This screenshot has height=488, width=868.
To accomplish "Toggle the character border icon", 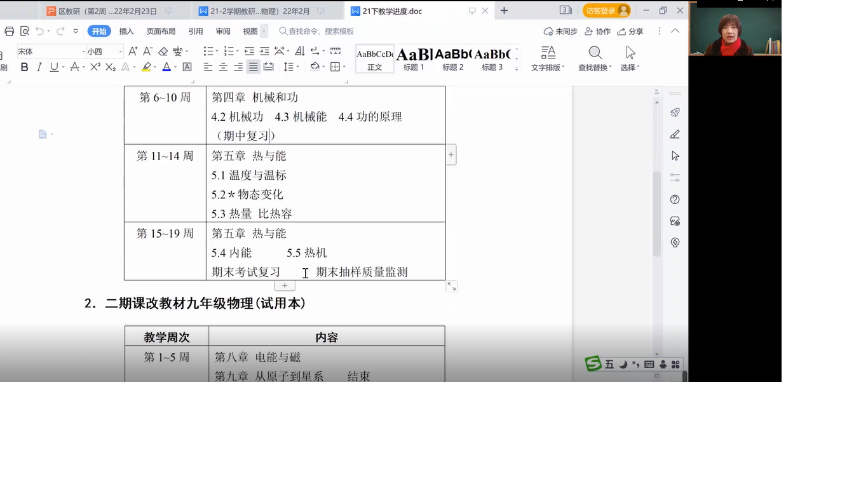I will [187, 67].
